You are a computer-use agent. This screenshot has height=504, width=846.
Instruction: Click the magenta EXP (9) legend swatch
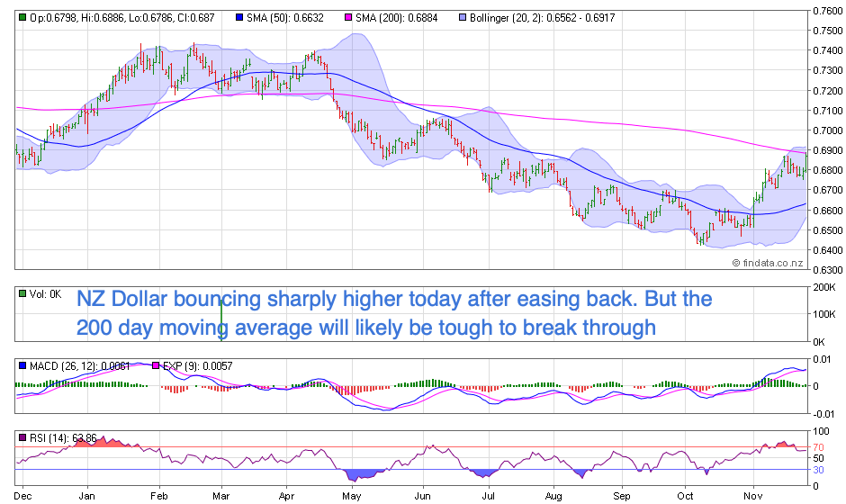pos(156,366)
